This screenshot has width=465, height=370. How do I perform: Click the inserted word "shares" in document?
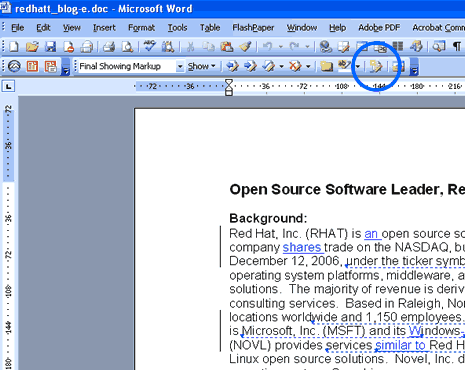(x=302, y=247)
